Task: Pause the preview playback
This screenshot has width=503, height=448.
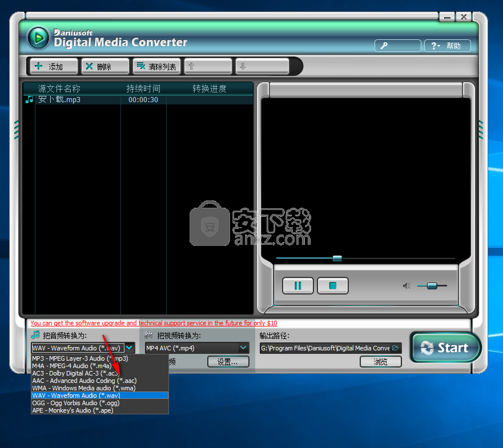Action: [297, 285]
